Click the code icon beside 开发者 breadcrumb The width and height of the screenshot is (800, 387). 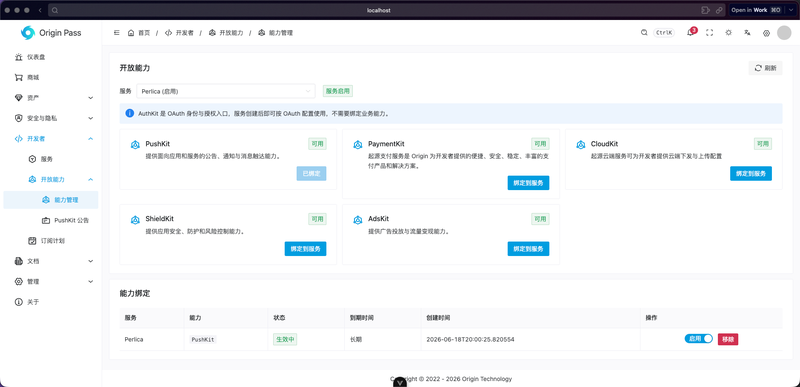pyautogui.click(x=168, y=33)
